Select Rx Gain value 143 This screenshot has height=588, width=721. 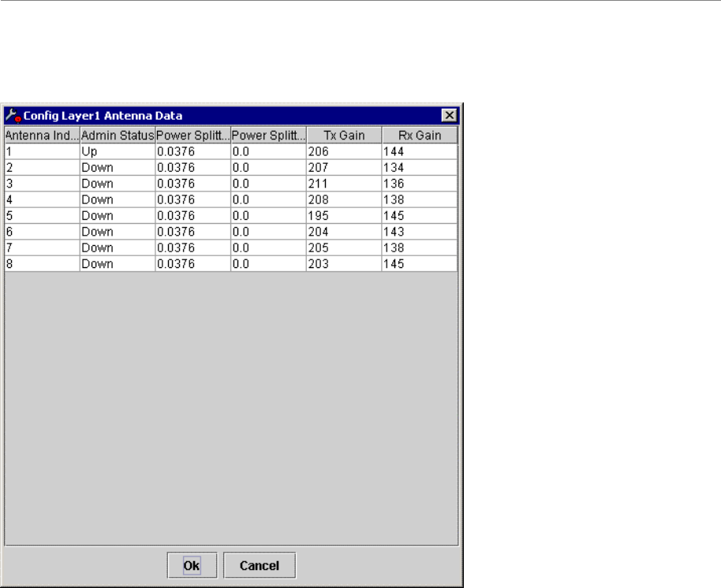(420, 232)
